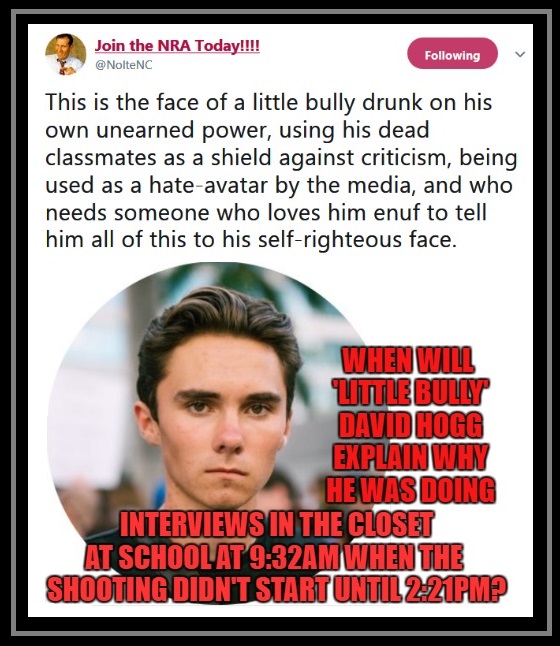The image size is (560, 646).
Task: Click the 'needs someone who loves him' text line
Action: click(x=266, y=213)
